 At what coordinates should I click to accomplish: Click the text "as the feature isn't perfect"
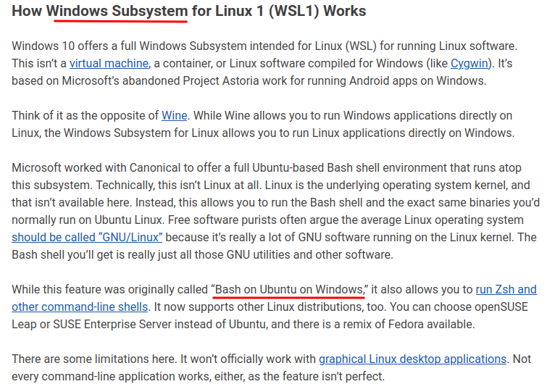[315, 376]
